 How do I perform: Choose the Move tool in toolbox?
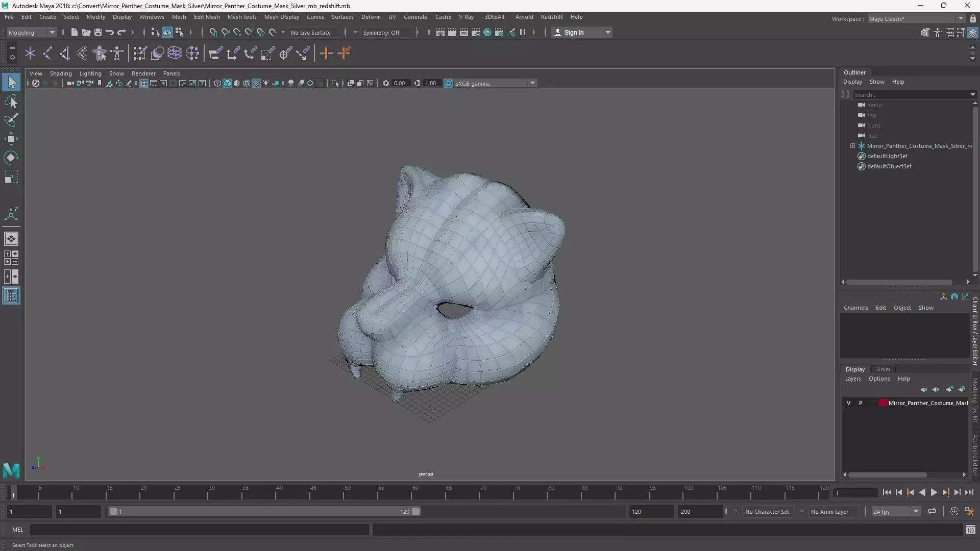tap(11, 139)
